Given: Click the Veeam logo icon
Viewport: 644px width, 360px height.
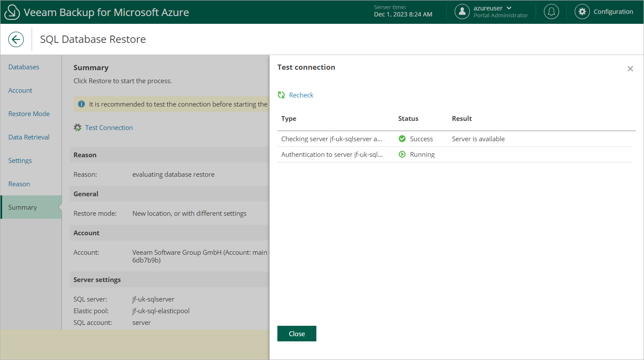Looking at the screenshot, I should pos(12,12).
